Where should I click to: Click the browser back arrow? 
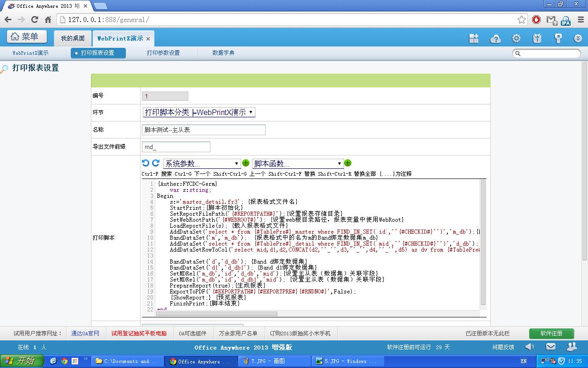(8, 19)
